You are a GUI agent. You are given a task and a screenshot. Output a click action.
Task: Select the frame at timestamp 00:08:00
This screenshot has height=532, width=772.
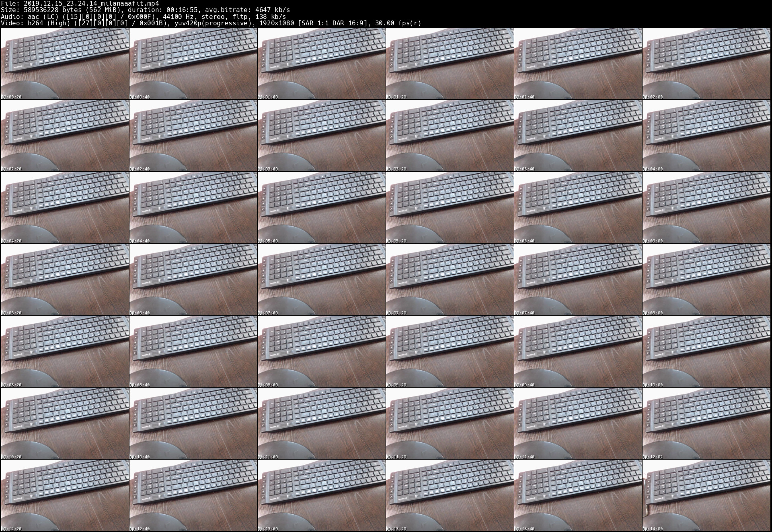706,279
